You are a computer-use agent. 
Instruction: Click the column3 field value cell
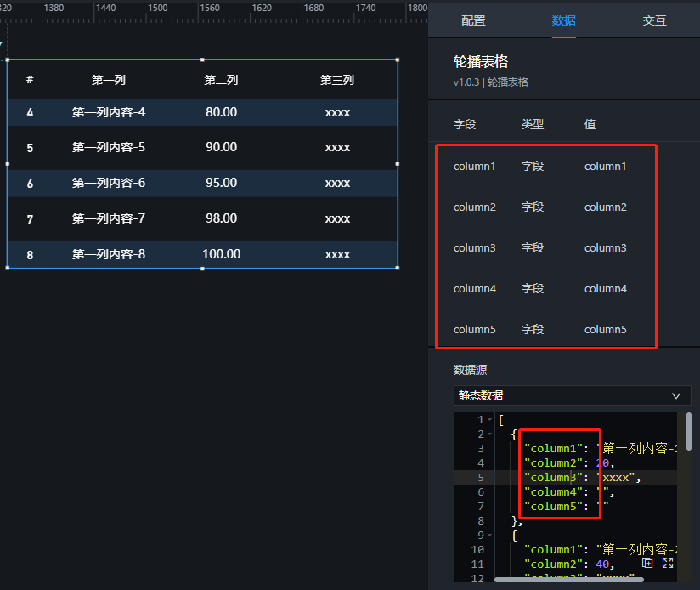pos(605,248)
